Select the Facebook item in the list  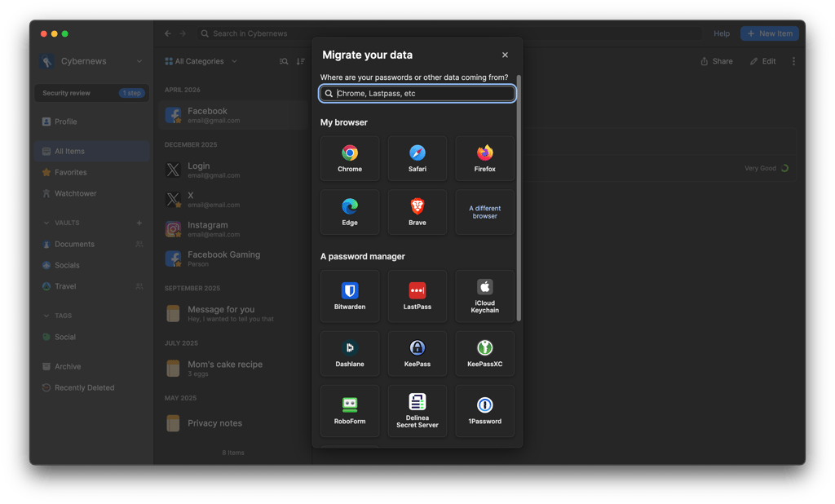(x=233, y=115)
